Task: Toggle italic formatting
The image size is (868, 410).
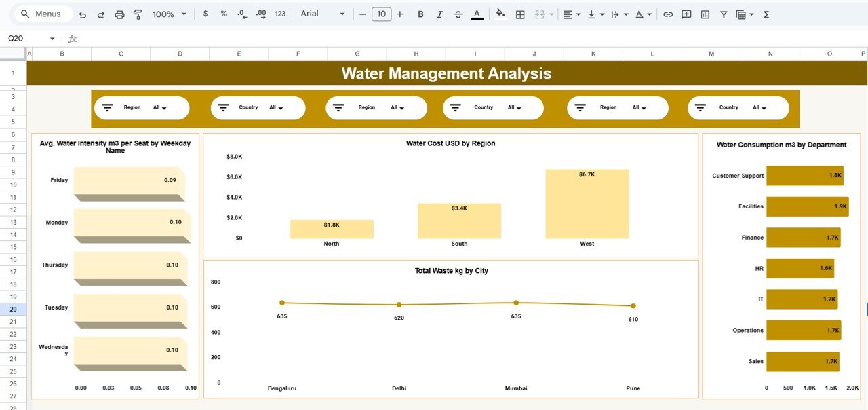Action: tap(439, 14)
